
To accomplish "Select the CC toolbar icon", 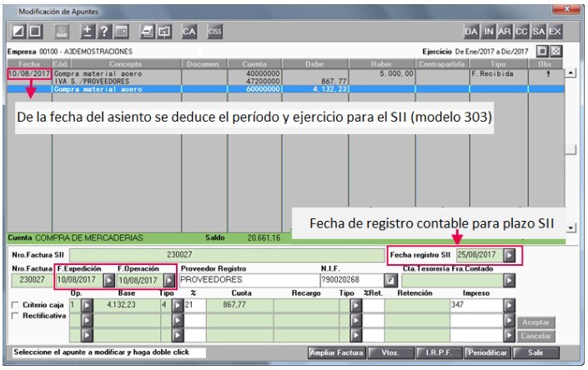I will point(521,31).
